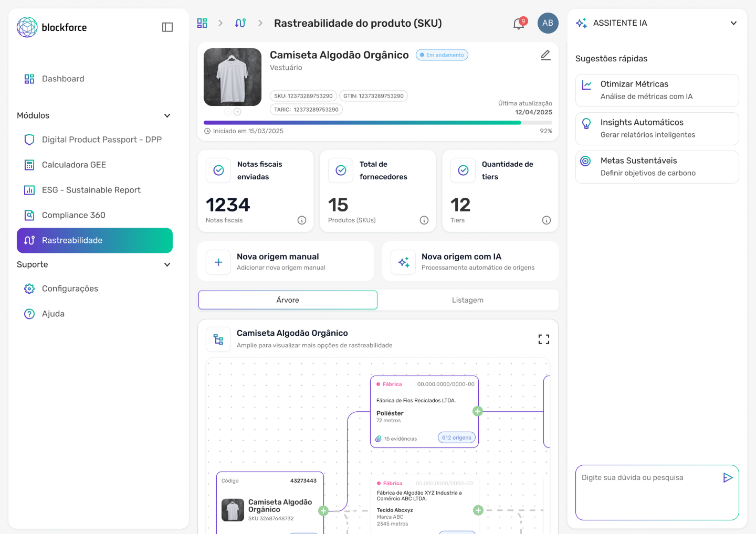The width and height of the screenshot is (756, 534).
Task: Click tree hierarchy icon beside Camiseta Algodão Orgânico
Action: pyautogui.click(x=218, y=339)
